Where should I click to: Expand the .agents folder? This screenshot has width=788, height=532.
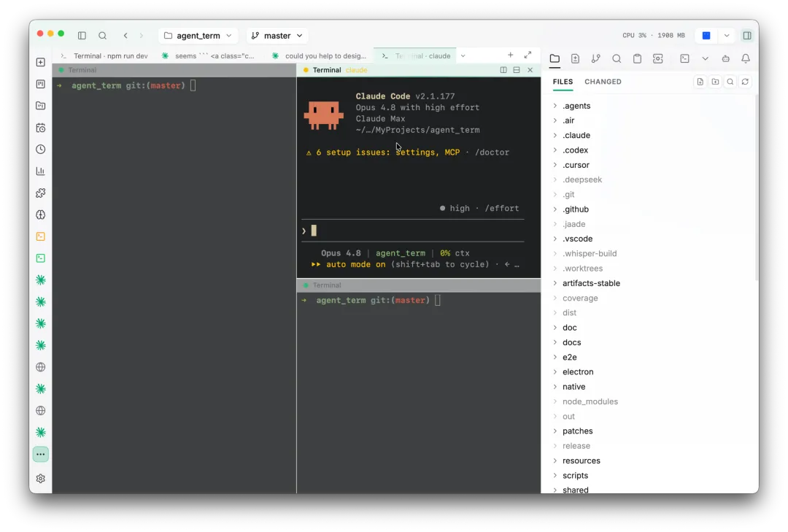[555, 106]
